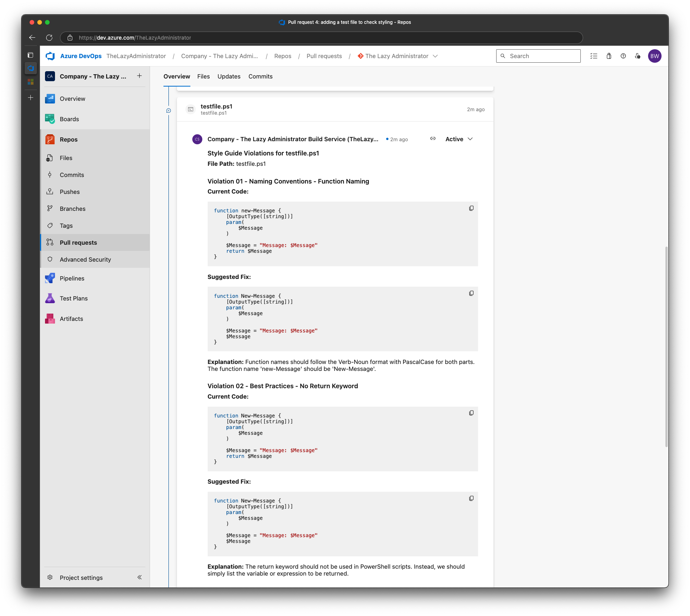Click the plus icon beside the project name
Image resolution: width=690 pixels, height=616 pixels.
point(139,76)
